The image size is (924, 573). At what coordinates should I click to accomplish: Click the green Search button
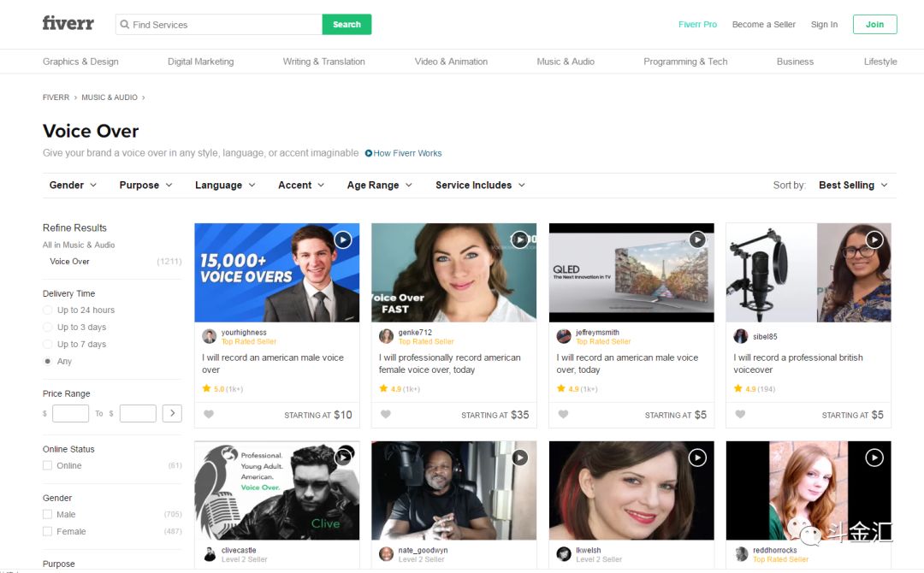pos(346,24)
